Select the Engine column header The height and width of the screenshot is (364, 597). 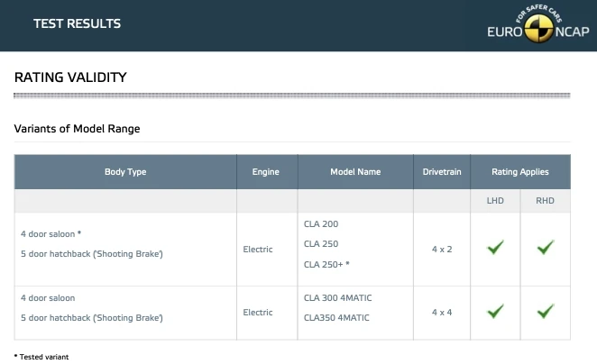click(266, 172)
